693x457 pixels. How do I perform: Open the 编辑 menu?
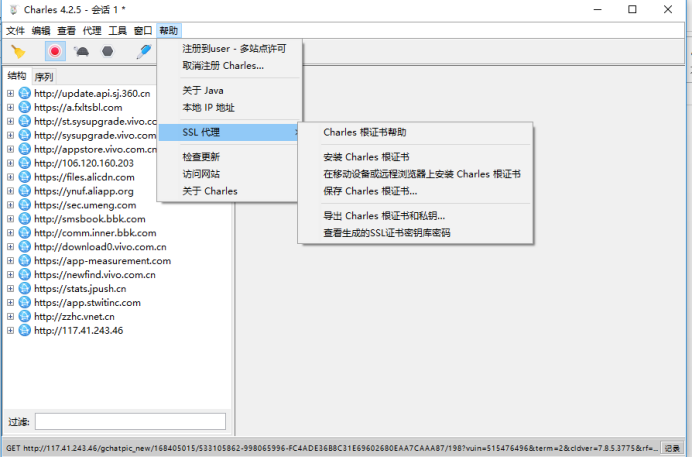click(x=41, y=30)
